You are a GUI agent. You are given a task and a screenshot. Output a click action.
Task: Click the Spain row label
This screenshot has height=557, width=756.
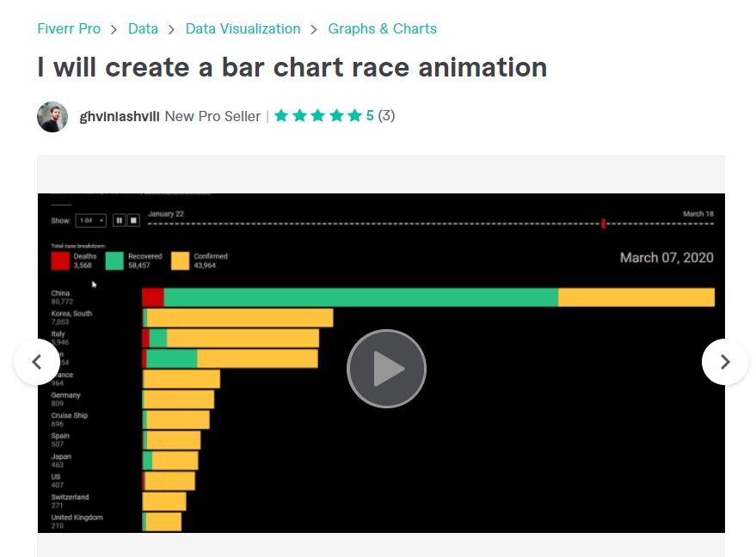pos(60,436)
